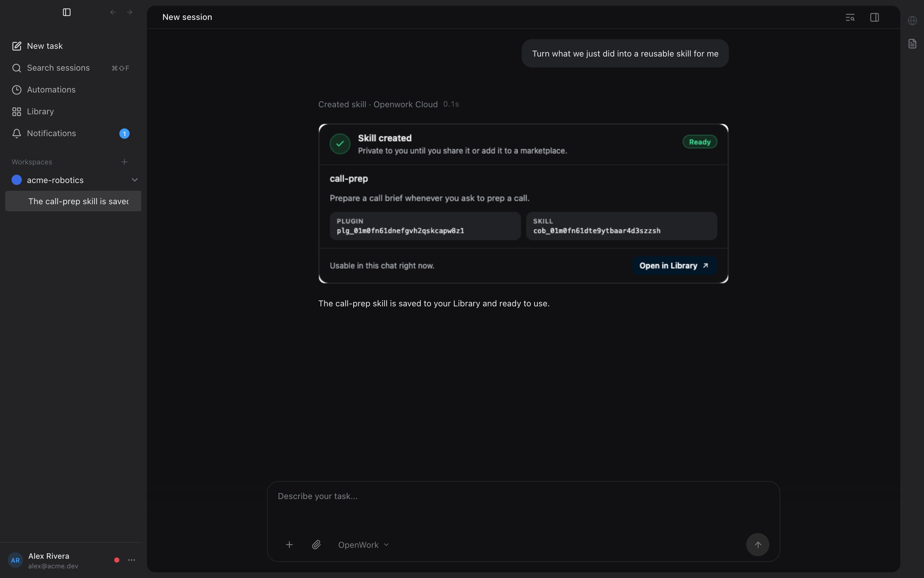Click the Library grid icon
924x578 pixels.
16,112
